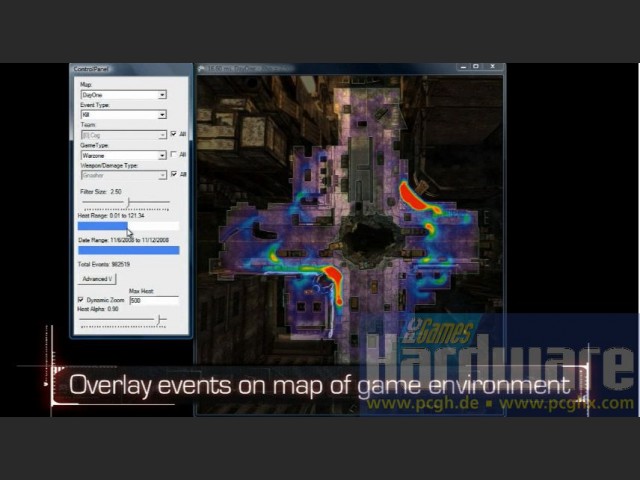Uncheck the All checkbox next to Team
The height and width of the screenshot is (480, 640).
click(x=173, y=134)
